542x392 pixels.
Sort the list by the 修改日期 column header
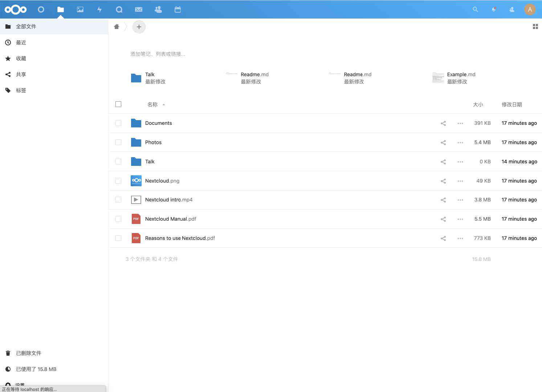[x=512, y=105]
